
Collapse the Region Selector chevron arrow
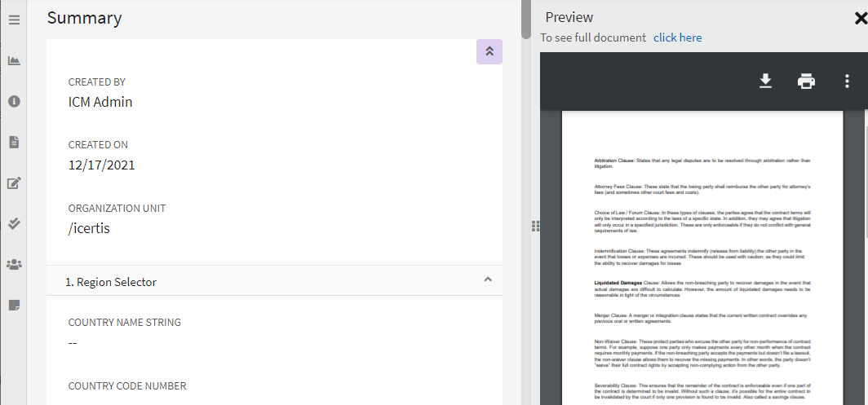coord(488,280)
